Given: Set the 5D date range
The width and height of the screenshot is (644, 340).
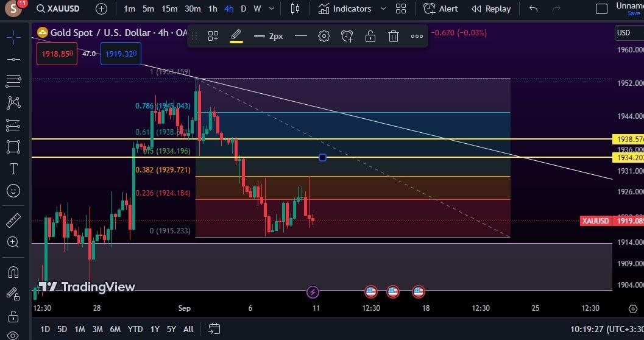Looking at the screenshot, I should [x=62, y=329].
